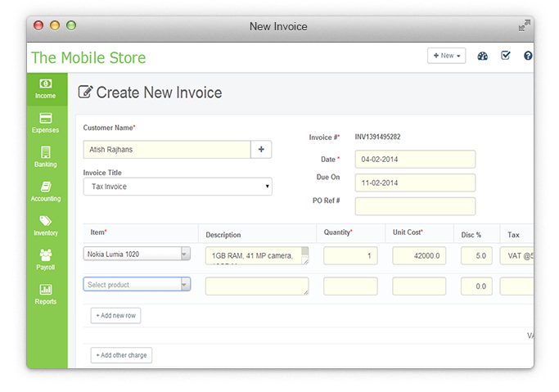Expand the Invoice Title Tax Invoice dropdown
Image resolution: width=559 pixels, height=392 pixels.
(x=178, y=187)
